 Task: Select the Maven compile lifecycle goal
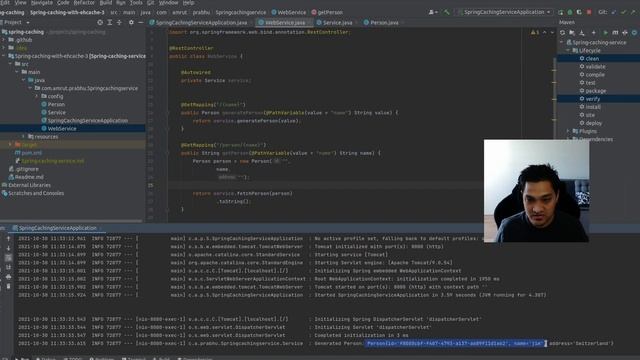tap(595, 75)
